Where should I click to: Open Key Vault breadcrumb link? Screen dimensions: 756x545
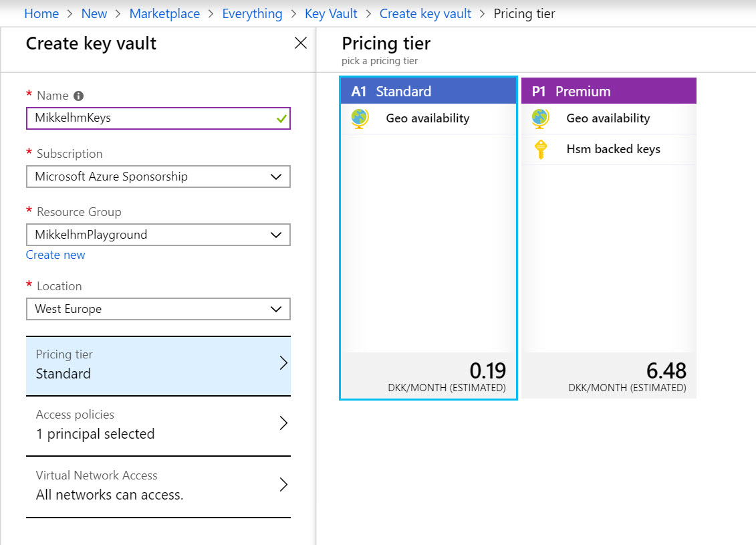tap(331, 13)
